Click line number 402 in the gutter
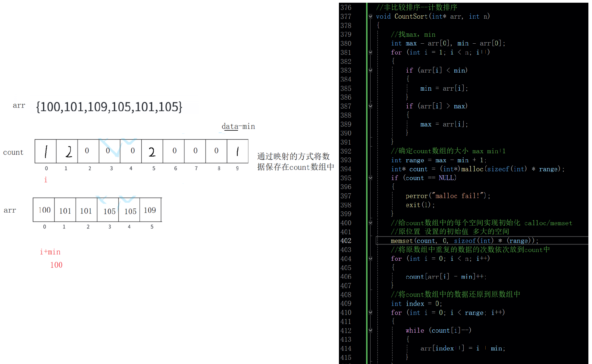The image size is (592, 364). point(346,241)
